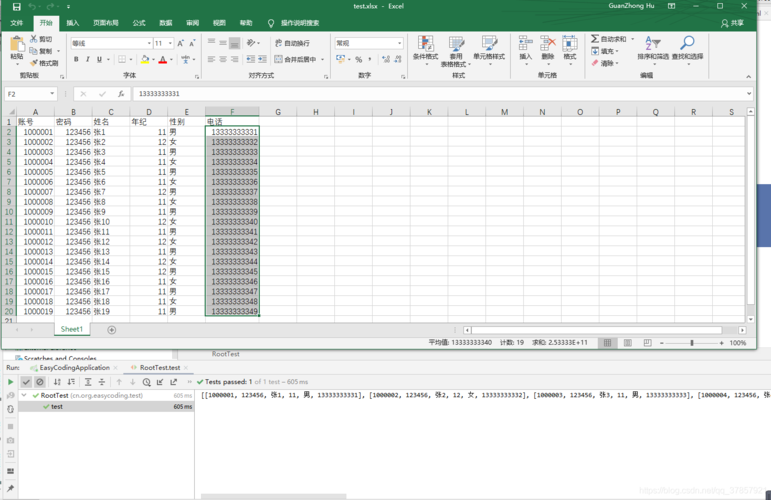Click the Save icon in Excel title bar
Screen dimensions: 771x500
16,6
